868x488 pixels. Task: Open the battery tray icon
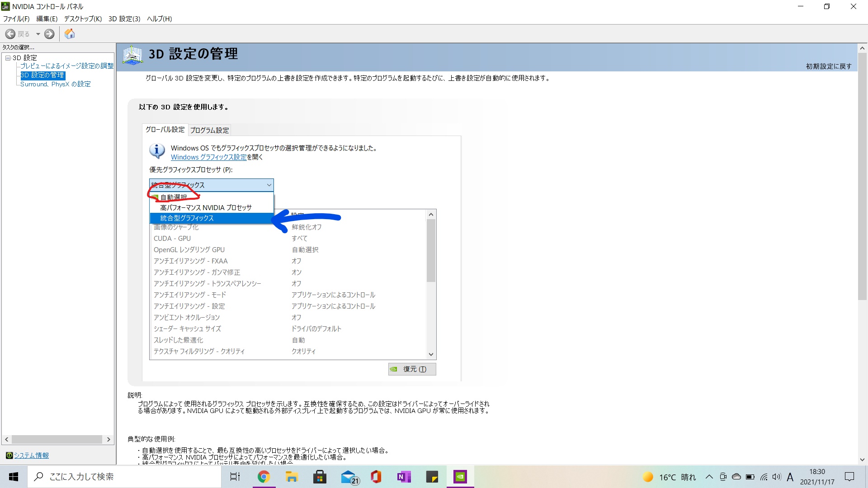pyautogui.click(x=750, y=477)
